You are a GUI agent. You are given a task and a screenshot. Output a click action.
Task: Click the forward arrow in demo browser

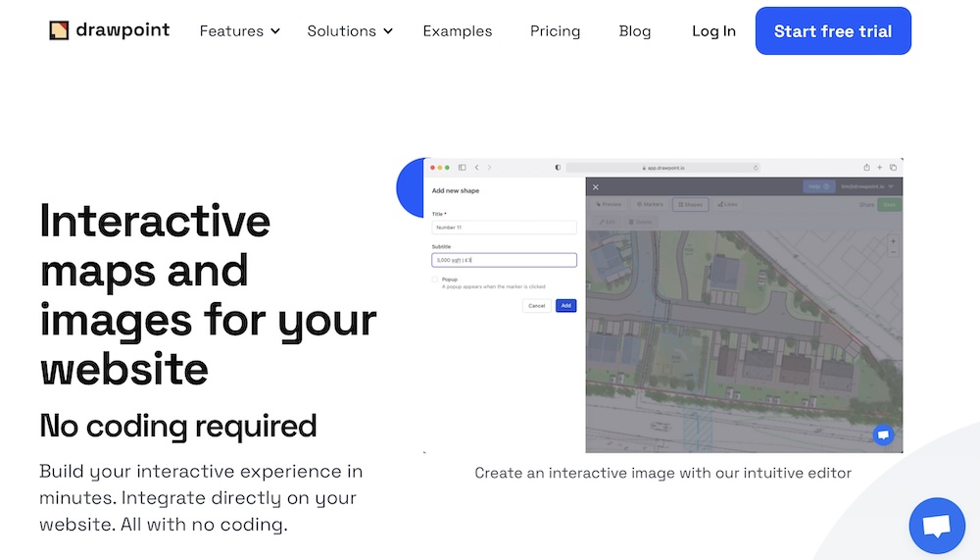coord(489,167)
